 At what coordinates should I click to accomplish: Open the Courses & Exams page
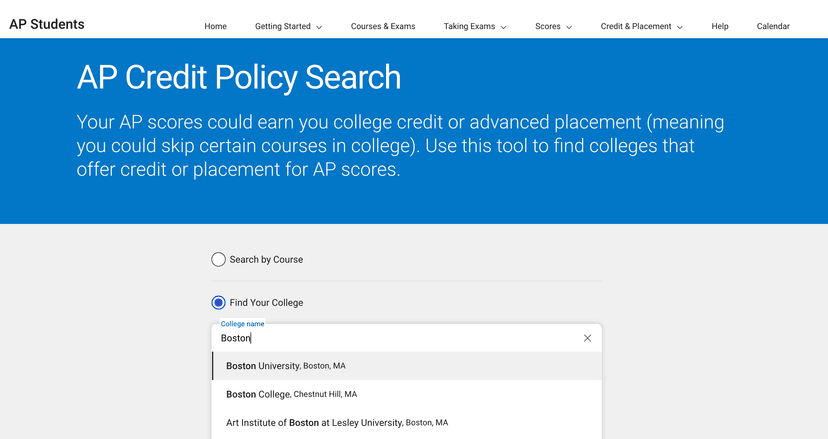pos(383,26)
